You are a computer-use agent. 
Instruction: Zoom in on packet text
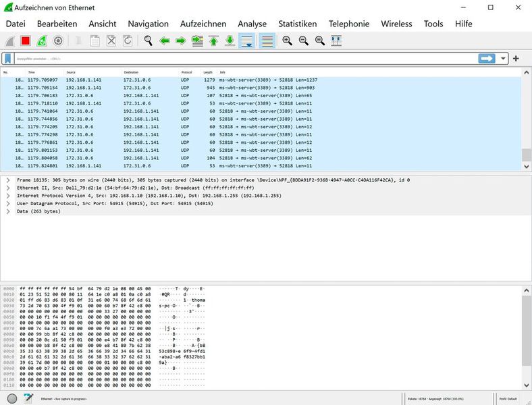coord(287,40)
